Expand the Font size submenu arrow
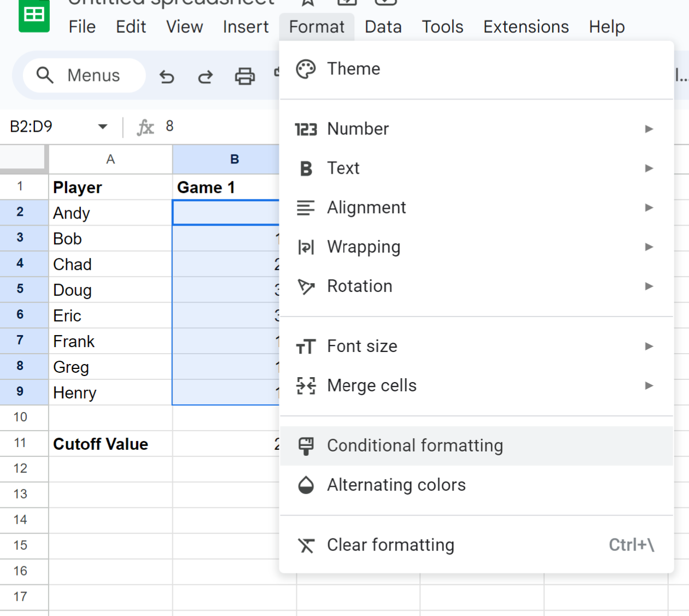689x616 pixels. tap(649, 347)
